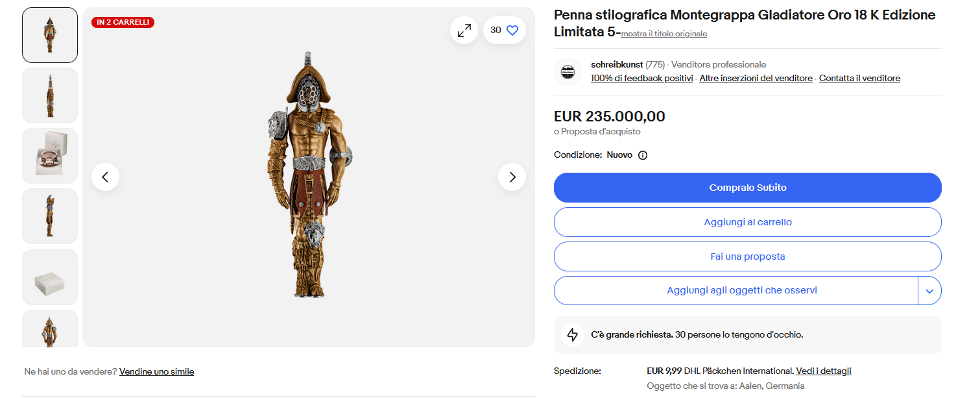Toggle the heart watchlist icon

click(512, 31)
